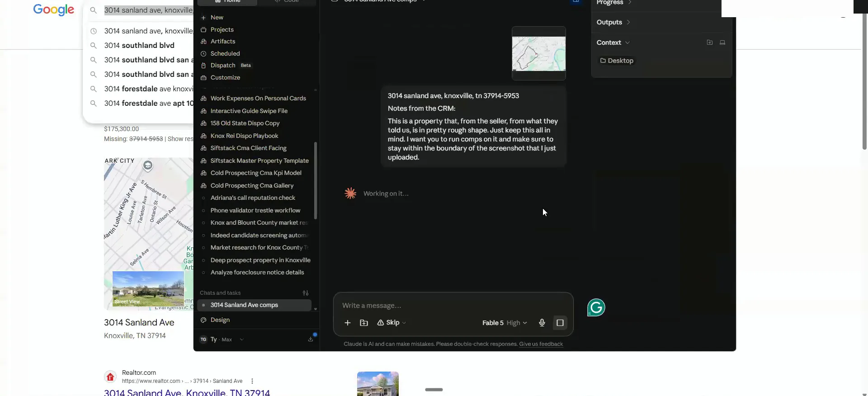Open the download icon beside the Ty account
The height and width of the screenshot is (396, 868).
(311, 339)
